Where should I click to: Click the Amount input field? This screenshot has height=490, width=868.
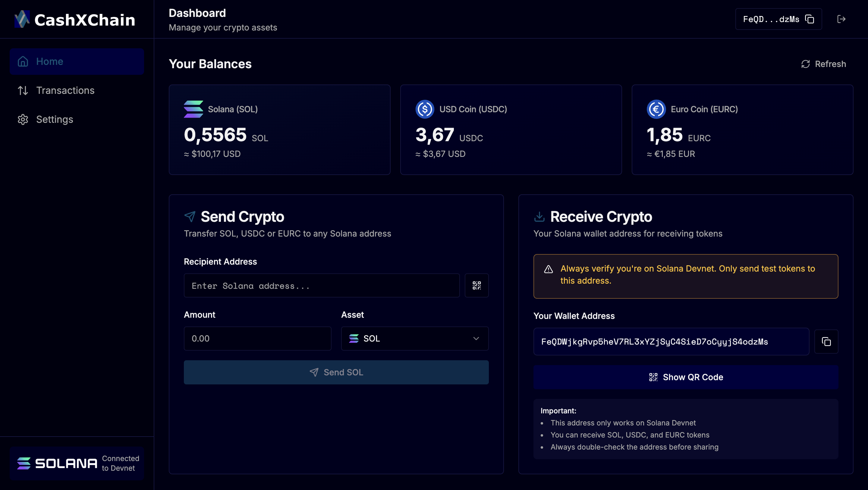point(257,338)
